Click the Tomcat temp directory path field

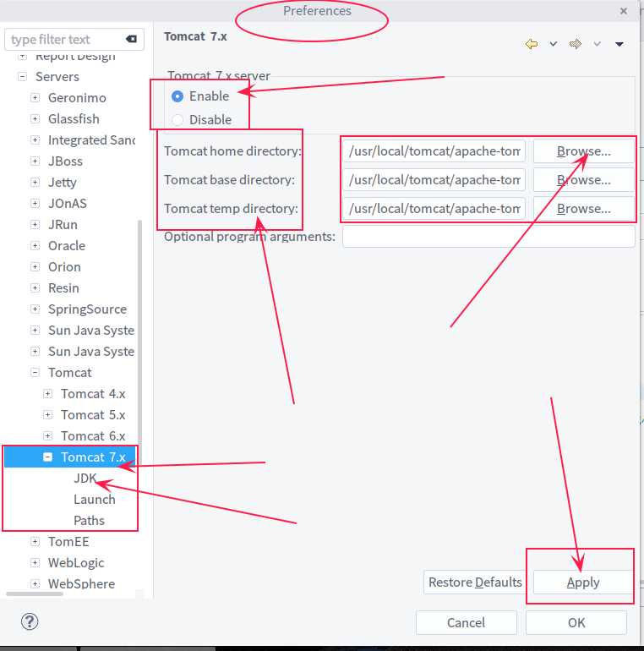coord(434,209)
